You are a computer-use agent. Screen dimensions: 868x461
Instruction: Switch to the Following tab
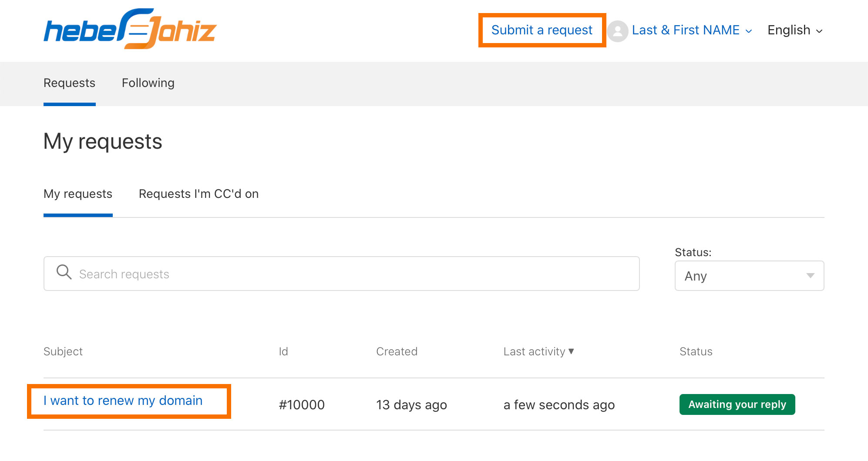pos(148,83)
